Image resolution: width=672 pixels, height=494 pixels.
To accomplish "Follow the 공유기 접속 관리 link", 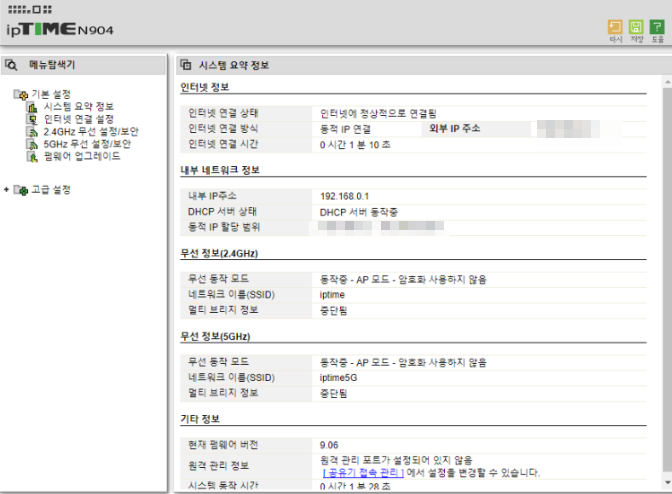I will 363,473.
